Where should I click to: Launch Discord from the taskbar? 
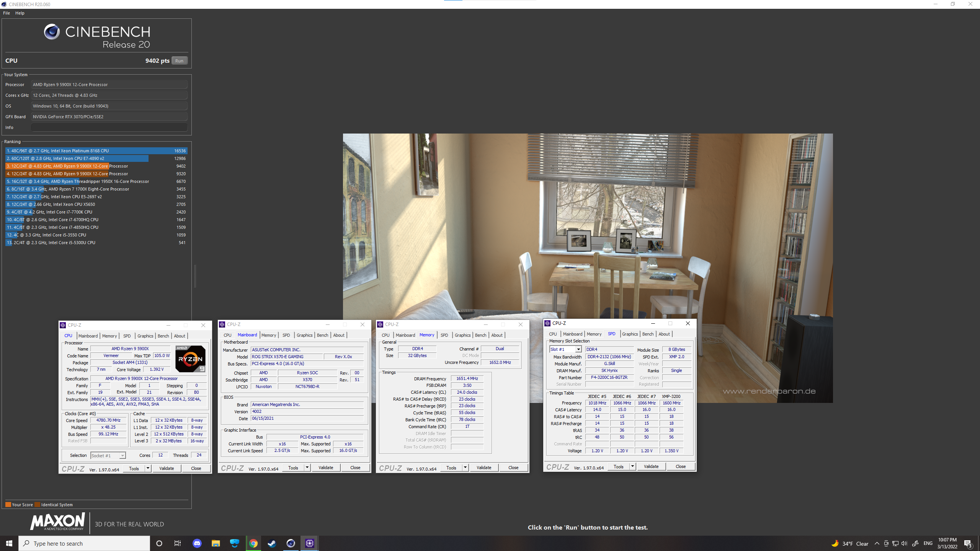click(x=197, y=543)
